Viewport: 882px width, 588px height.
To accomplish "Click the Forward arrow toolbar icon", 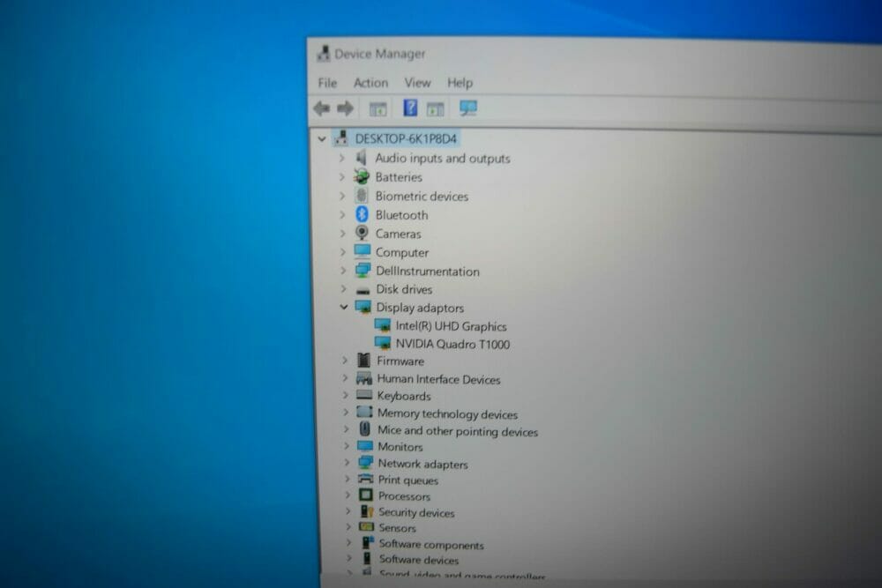I will coord(346,108).
